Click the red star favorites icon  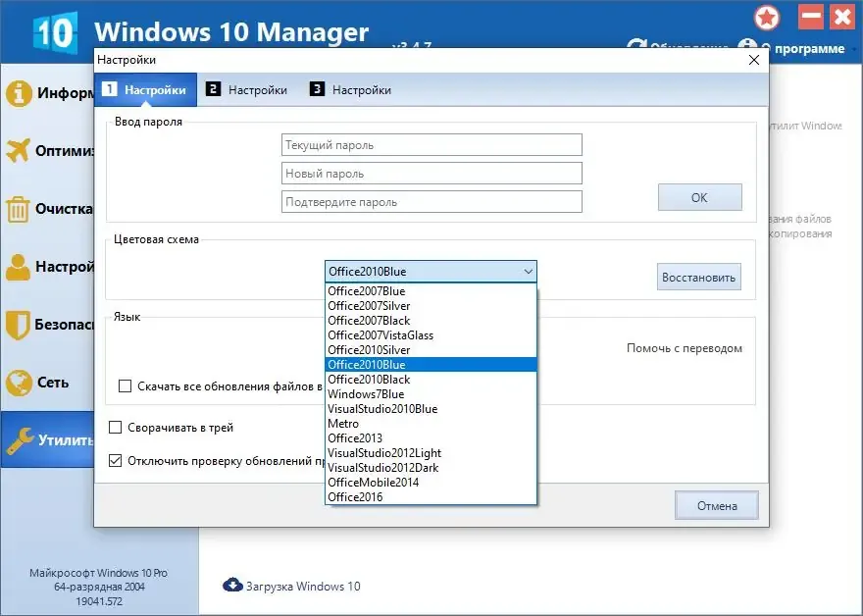tap(767, 18)
